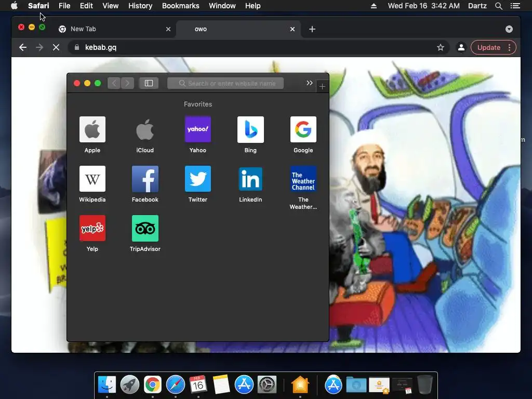The height and width of the screenshot is (399, 532).
Task: Add a new tab in Safari window
Action: (322, 87)
